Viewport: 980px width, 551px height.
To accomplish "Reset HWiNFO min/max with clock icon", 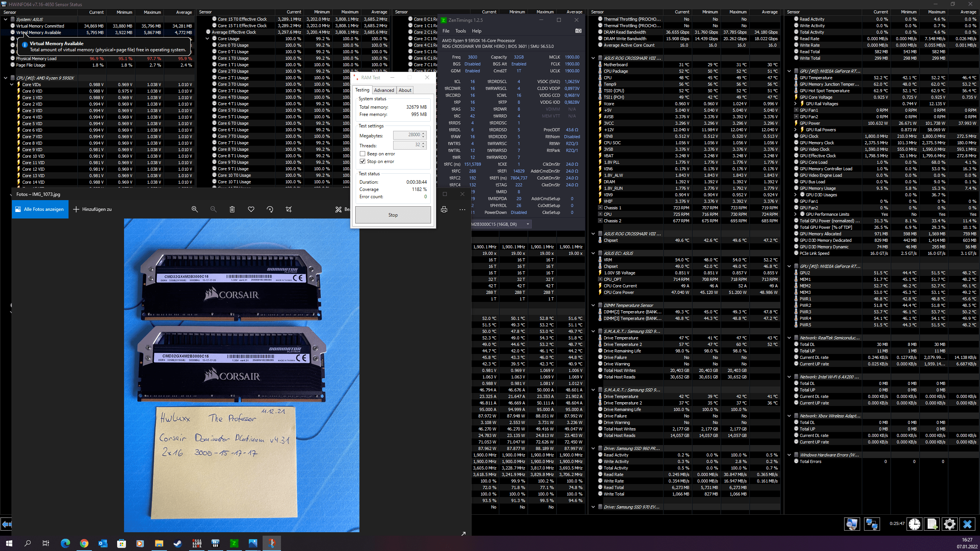I will coord(915,524).
